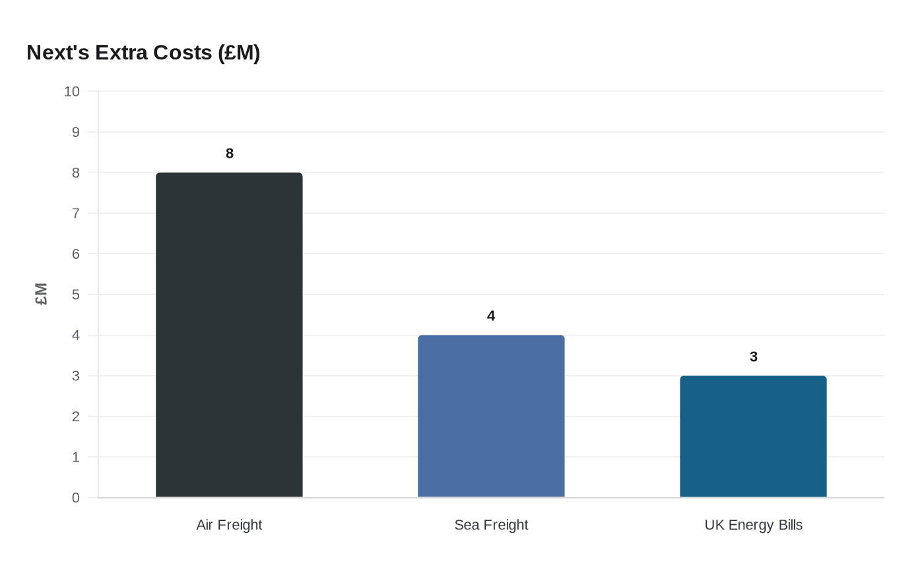The width and height of the screenshot is (924, 581).
Task: Click the y-axis tick label 6
Action: click(x=76, y=254)
